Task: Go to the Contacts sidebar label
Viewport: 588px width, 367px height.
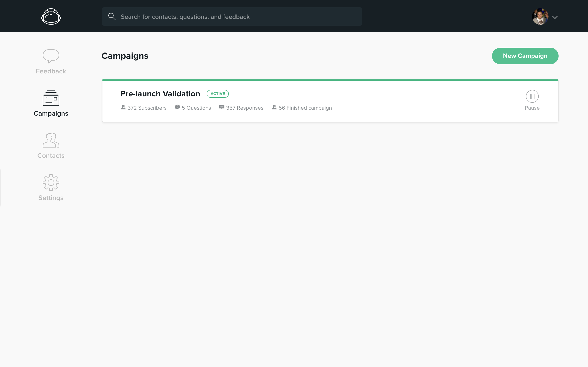Action: (x=51, y=156)
